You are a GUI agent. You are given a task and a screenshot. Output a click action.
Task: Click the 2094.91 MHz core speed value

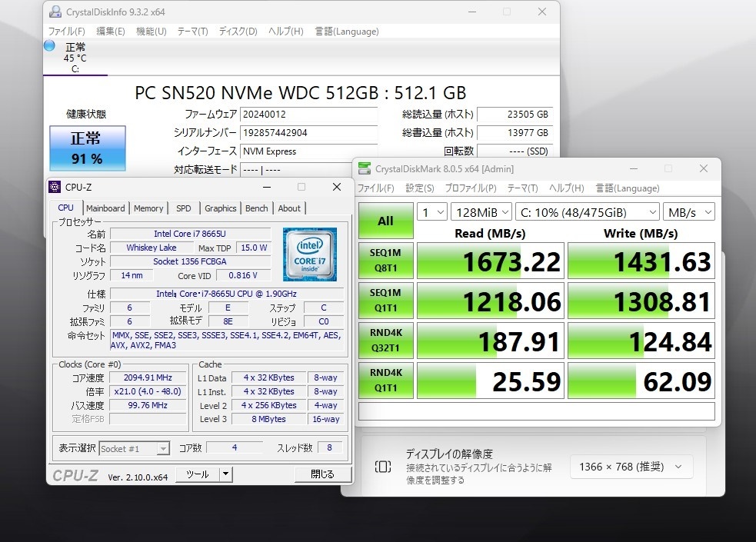tap(148, 377)
